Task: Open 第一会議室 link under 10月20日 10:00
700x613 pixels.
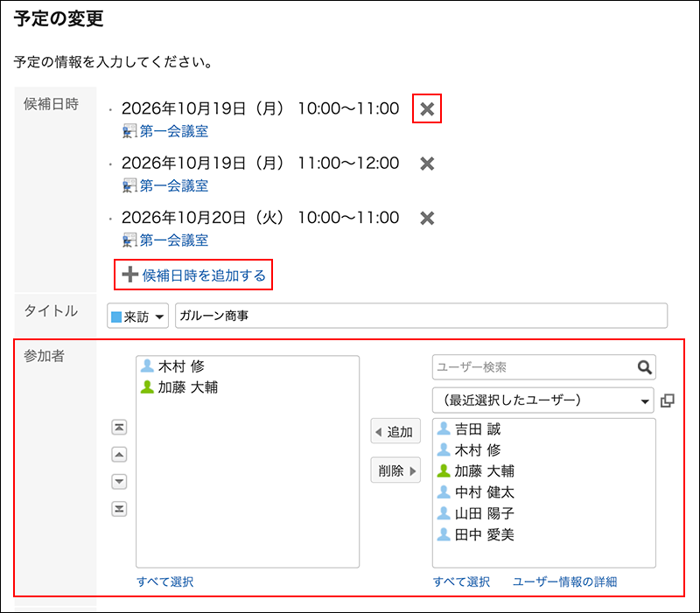Action: [x=173, y=240]
